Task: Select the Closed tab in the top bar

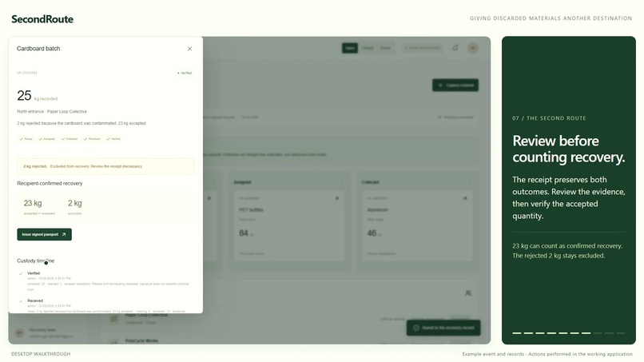Action: tap(368, 48)
